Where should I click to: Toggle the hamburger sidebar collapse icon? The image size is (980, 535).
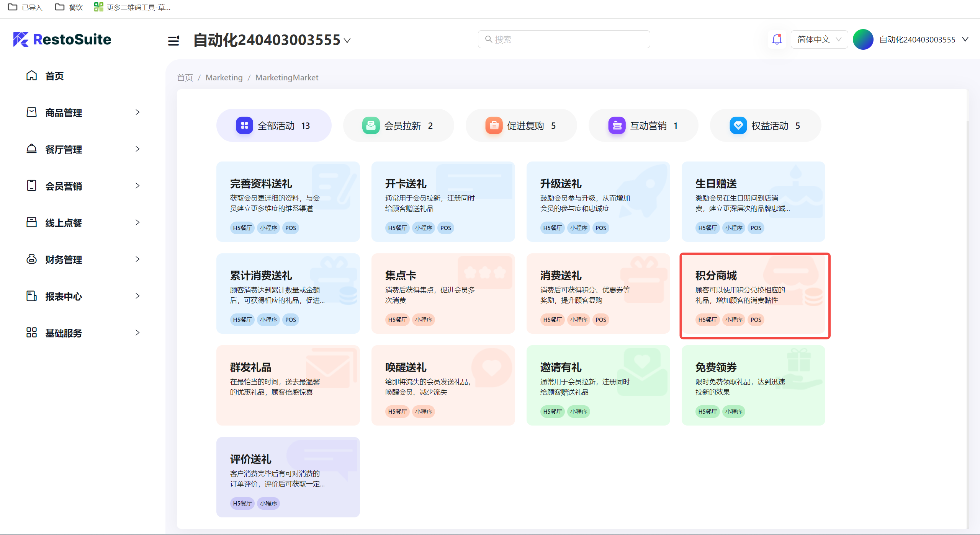point(173,41)
